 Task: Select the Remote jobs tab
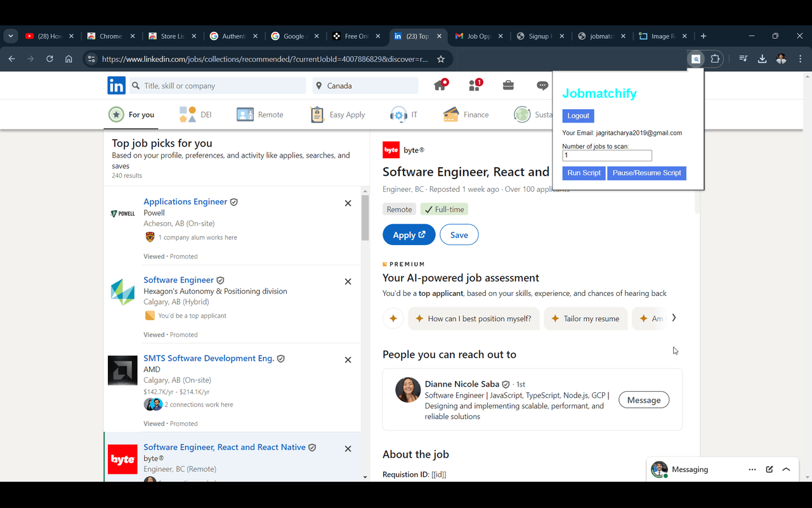[260, 115]
